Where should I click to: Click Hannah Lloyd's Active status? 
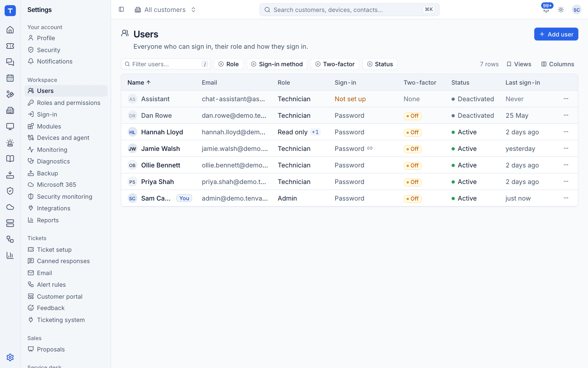(464, 132)
